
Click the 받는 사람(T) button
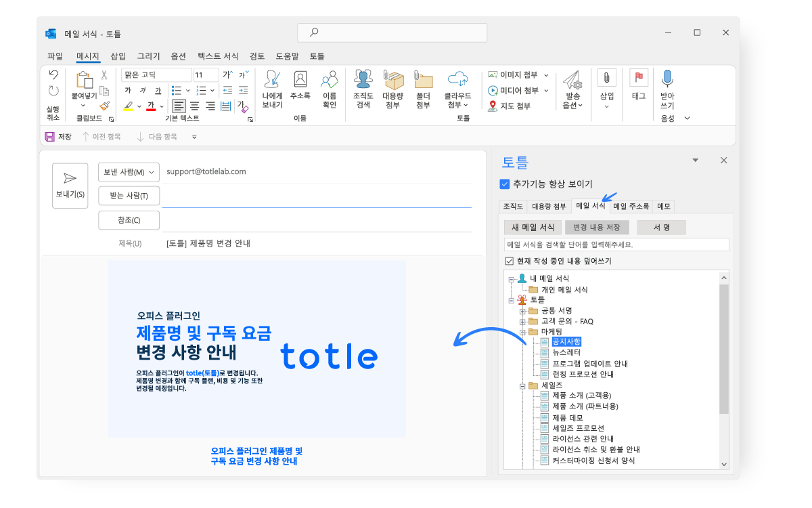tap(129, 196)
